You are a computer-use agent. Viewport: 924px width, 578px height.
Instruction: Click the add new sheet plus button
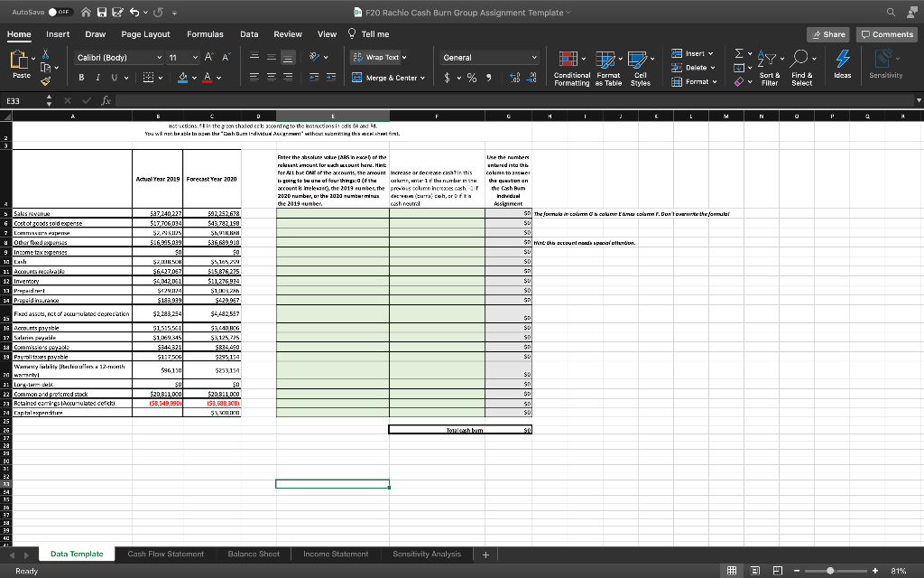[485, 555]
